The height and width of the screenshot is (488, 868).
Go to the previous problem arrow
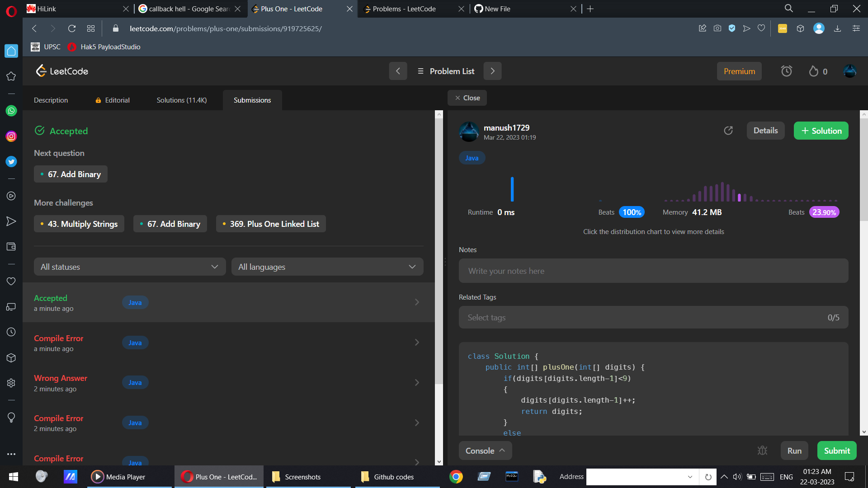[x=398, y=71]
